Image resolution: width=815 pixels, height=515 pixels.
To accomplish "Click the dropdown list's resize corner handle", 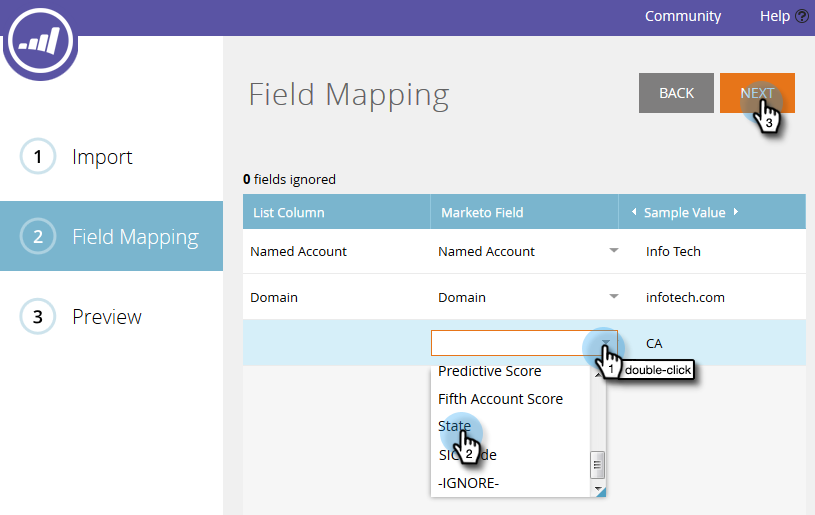I will (x=601, y=492).
